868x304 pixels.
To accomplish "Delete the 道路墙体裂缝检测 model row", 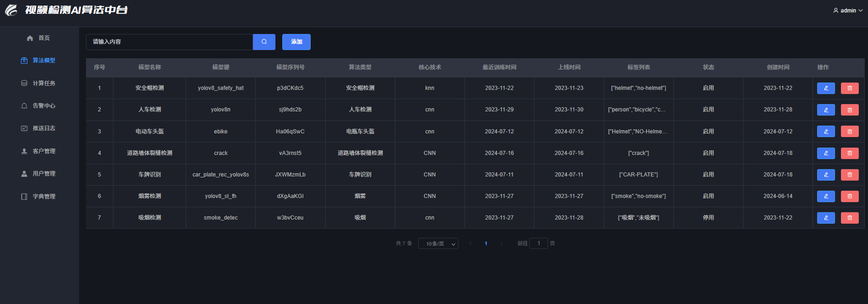I will [850, 153].
